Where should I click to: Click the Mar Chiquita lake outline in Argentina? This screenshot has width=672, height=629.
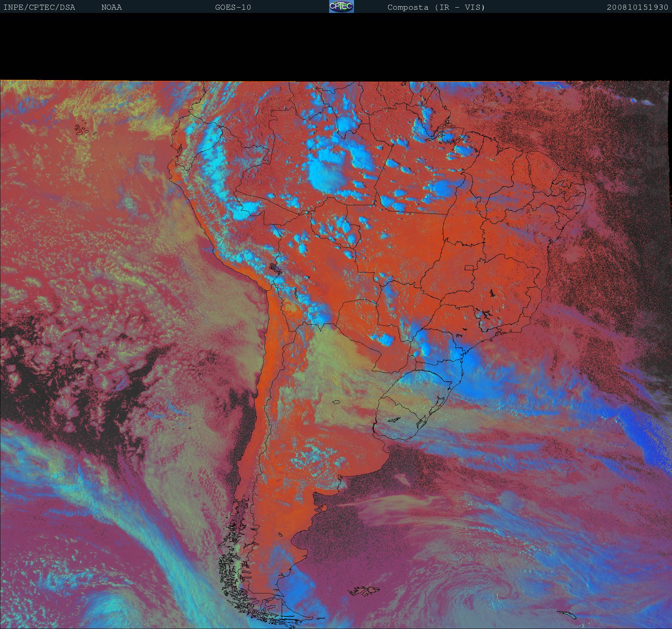click(x=336, y=402)
